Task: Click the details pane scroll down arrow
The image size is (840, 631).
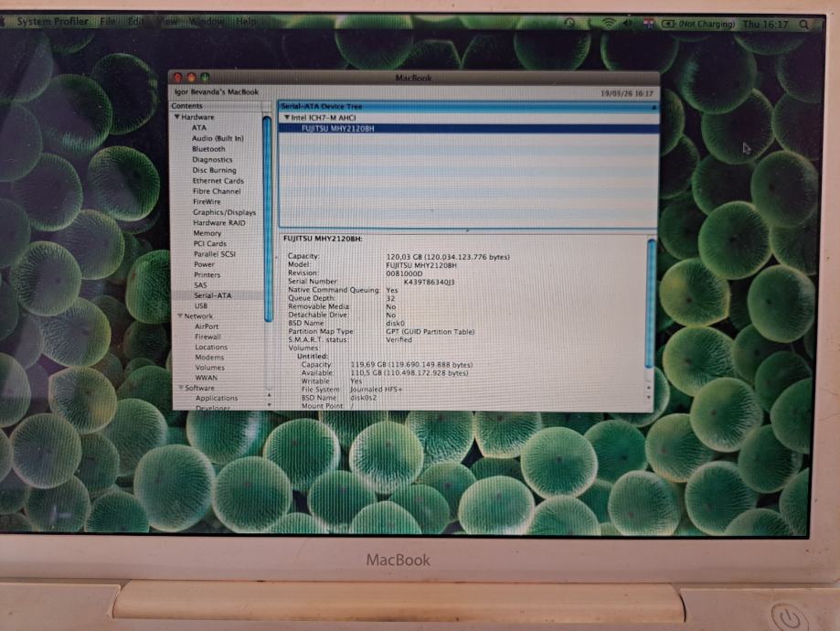Action: click(649, 397)
